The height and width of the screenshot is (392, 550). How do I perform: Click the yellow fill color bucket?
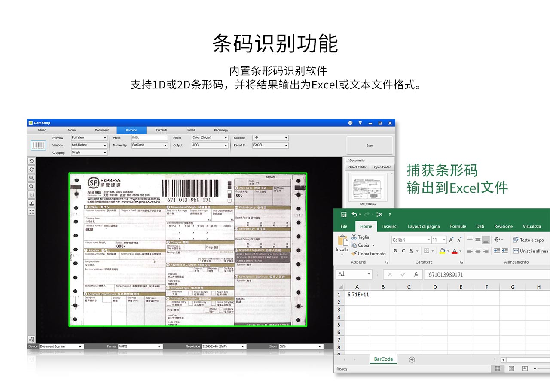tap(442, 251)
